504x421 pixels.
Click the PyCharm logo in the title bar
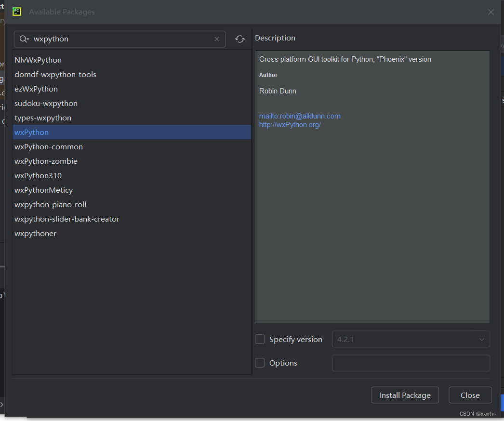[16, 12]
